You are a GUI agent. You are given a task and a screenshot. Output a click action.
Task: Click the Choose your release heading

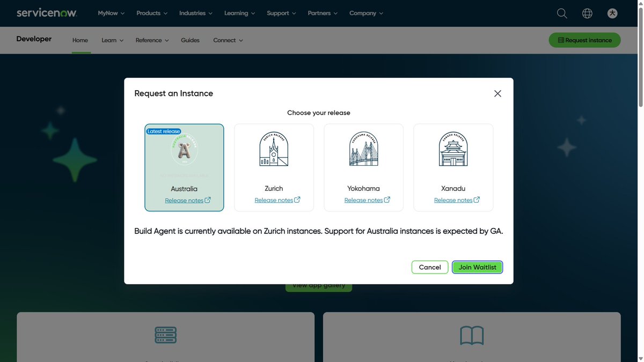(319, 113)
